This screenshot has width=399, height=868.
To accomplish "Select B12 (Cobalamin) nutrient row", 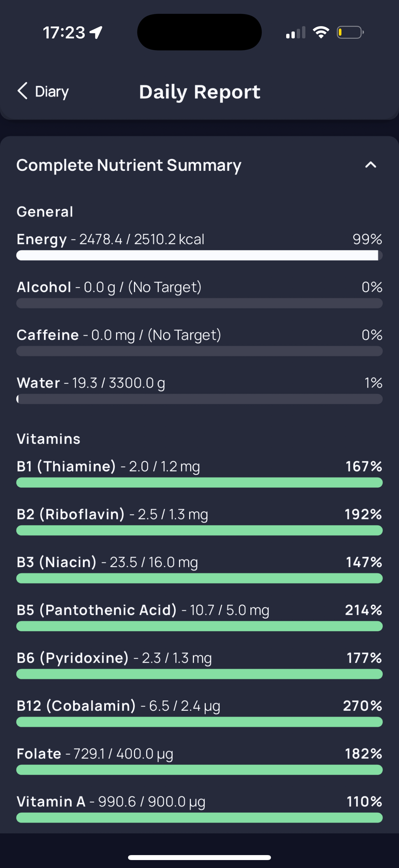I will point(199,712).
